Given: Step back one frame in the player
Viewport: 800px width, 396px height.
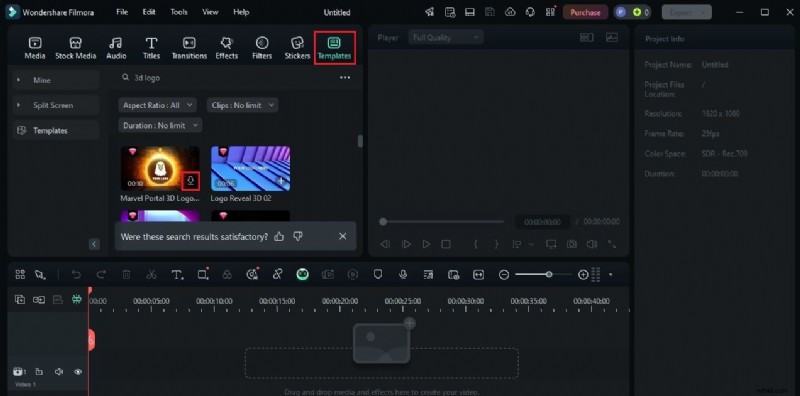Looking at the screenshot, I should 385,244.
